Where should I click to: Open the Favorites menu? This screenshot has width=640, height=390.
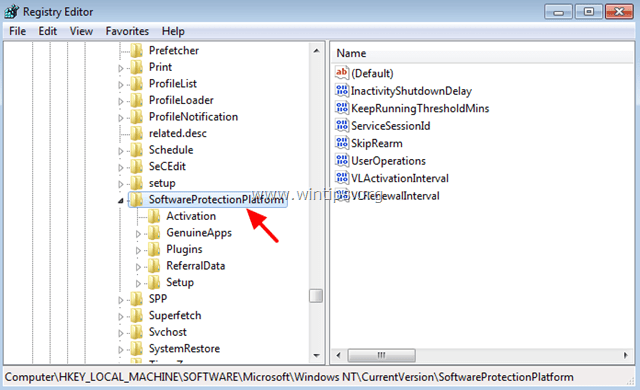[x=127, y=31]
